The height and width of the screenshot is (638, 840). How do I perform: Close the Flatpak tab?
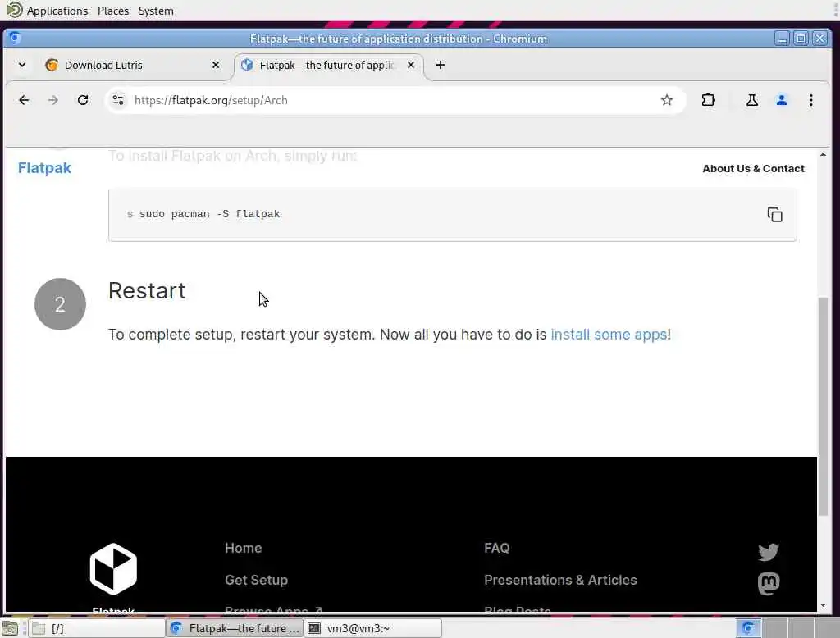tap(411, 65)
